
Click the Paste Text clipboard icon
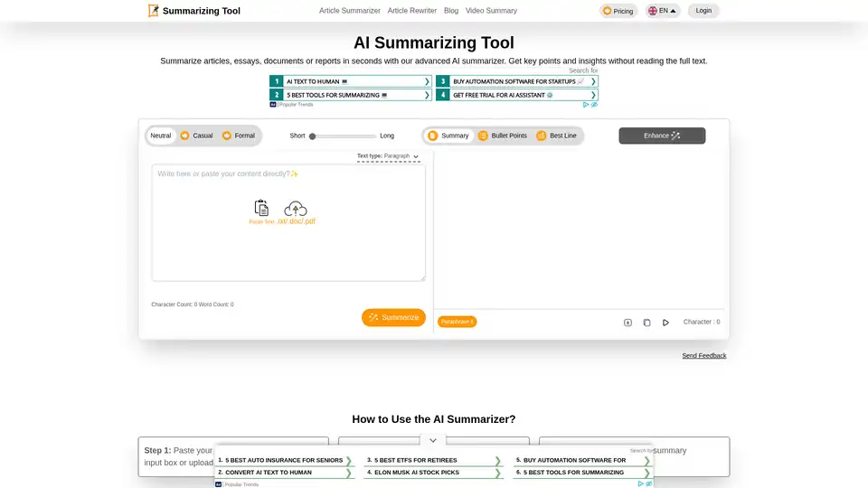point(261,209)
